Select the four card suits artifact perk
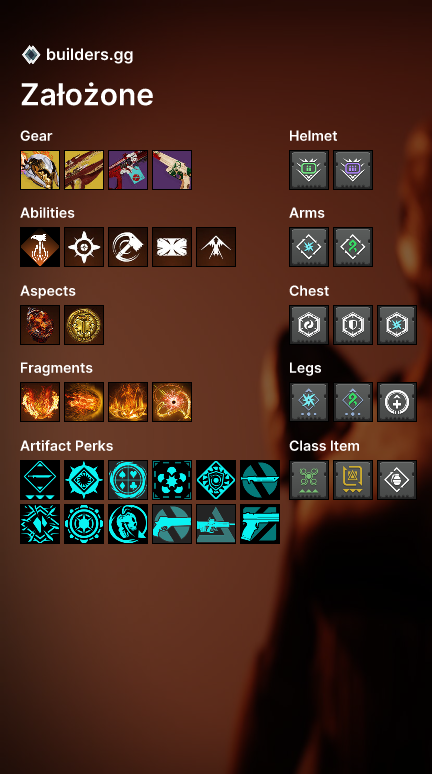432x774 pixels. [x=128, y=480]
